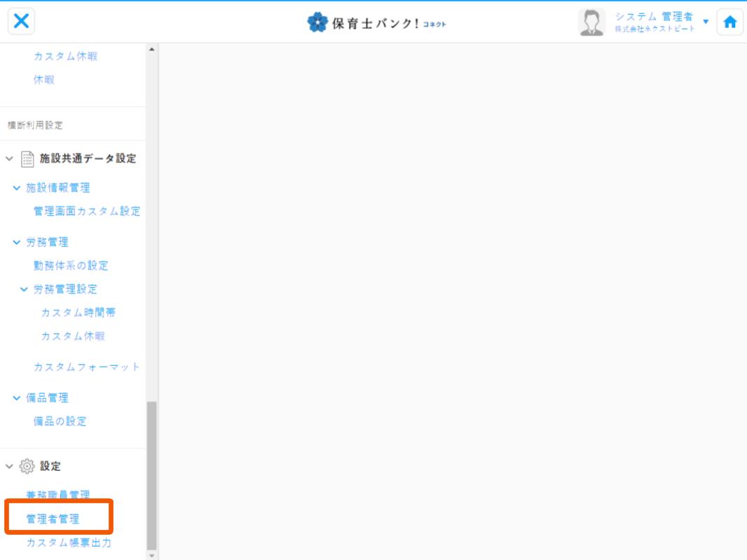This screenshot has height=560, width=747.
Task: Click the 保育士バンク! logo
Action: pos(376,22)
